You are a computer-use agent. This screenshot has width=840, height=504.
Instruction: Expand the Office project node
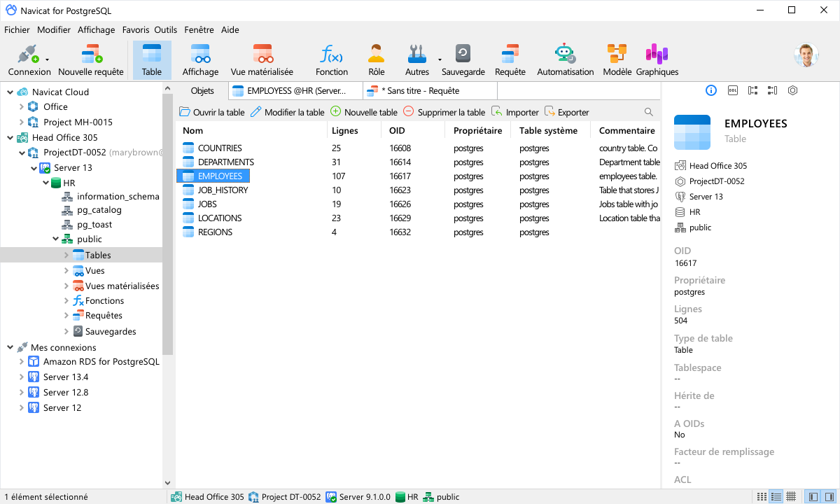coord(21,107)
